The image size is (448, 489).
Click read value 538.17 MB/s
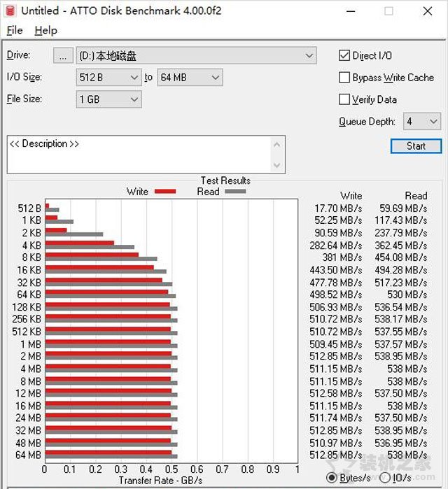coord(401,319)
